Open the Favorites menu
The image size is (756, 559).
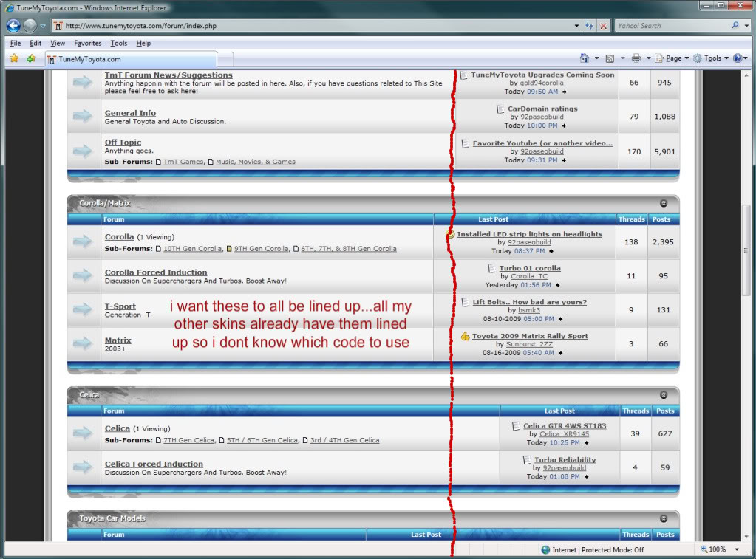point(87,43)
